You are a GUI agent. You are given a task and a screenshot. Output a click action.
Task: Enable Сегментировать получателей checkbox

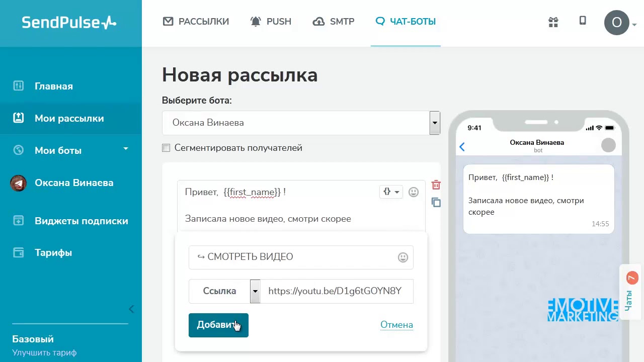166,148
